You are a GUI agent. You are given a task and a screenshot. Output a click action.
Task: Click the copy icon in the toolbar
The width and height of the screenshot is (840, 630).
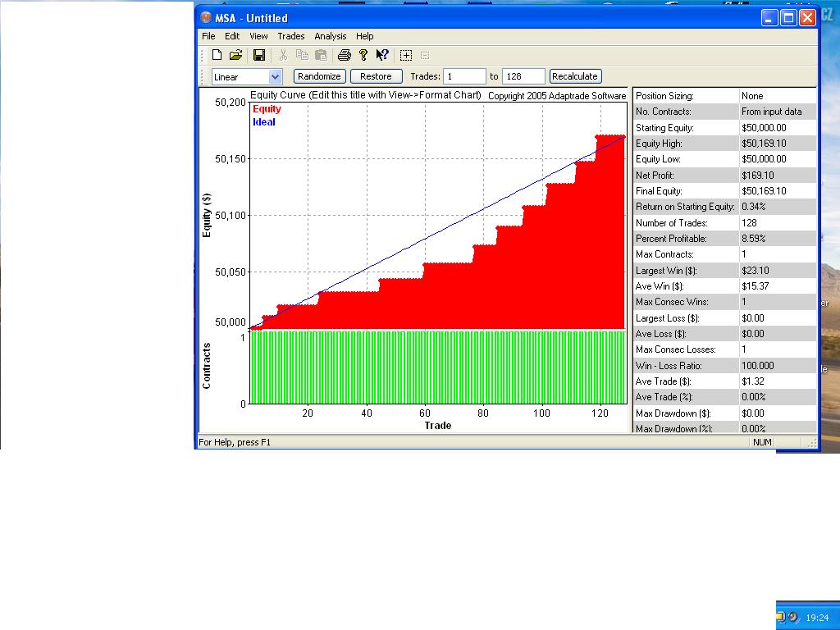click(x=302, y=55)
